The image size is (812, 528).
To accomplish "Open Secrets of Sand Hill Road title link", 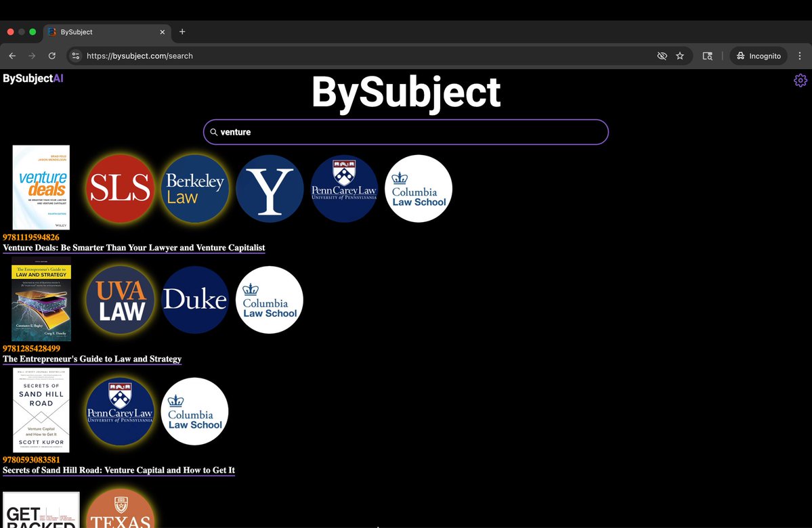I will 119,470.
